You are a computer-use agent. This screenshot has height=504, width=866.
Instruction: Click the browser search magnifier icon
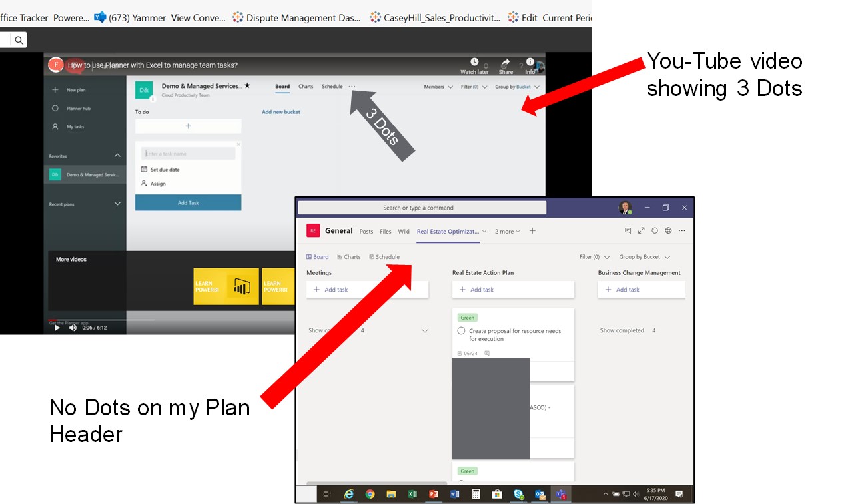(19, 41)
